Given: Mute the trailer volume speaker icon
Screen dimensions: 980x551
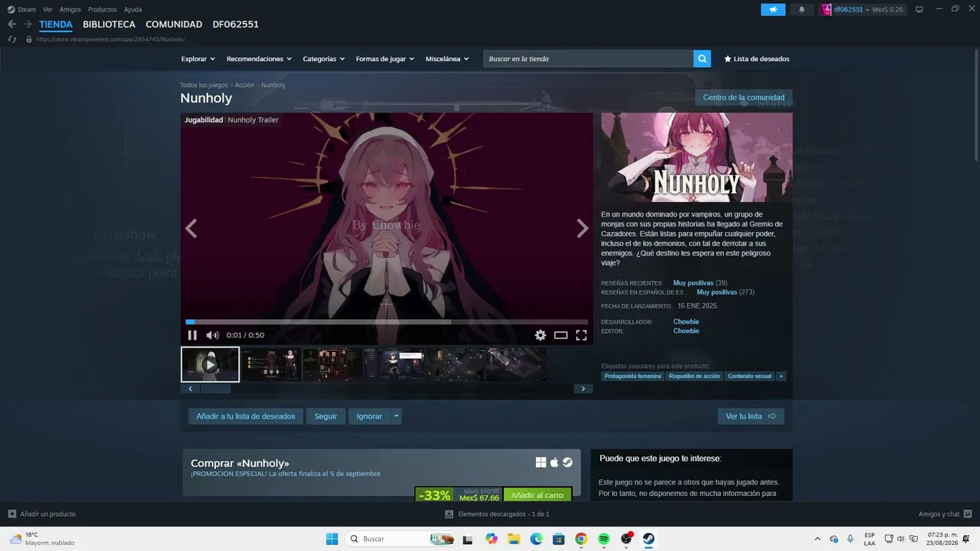Looking at the screenshot, I should (x=212, y=335).
